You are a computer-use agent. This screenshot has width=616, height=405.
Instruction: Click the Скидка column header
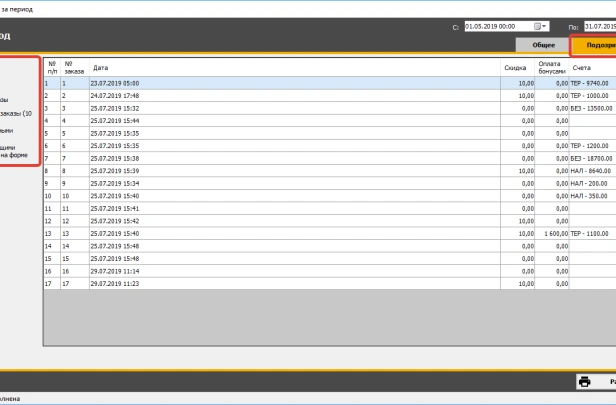click(x=516, y=67)
